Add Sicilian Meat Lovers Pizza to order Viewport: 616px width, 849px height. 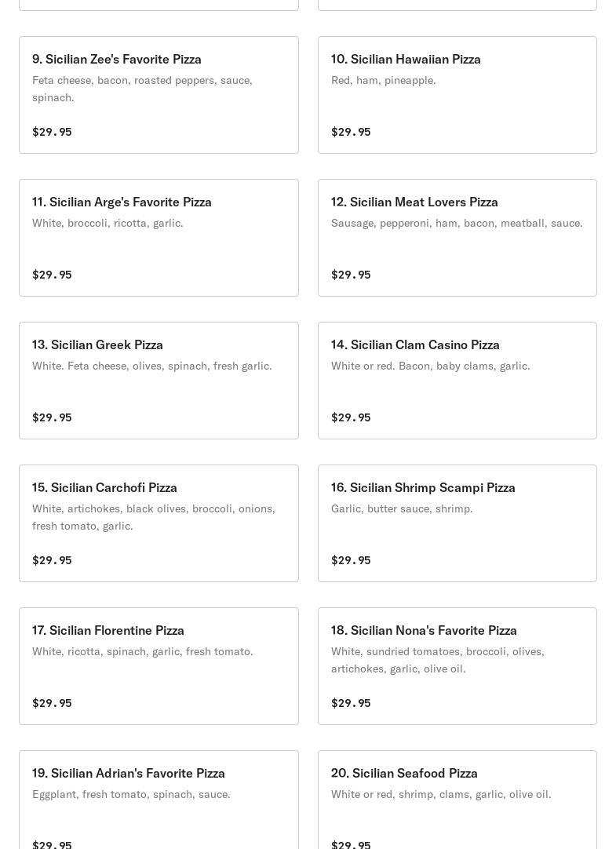point(414,202)
